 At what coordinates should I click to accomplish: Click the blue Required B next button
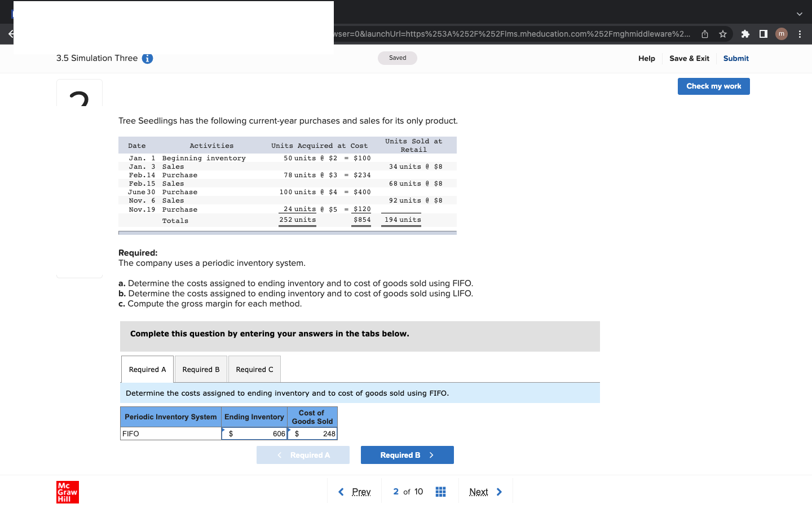[407, 455]
